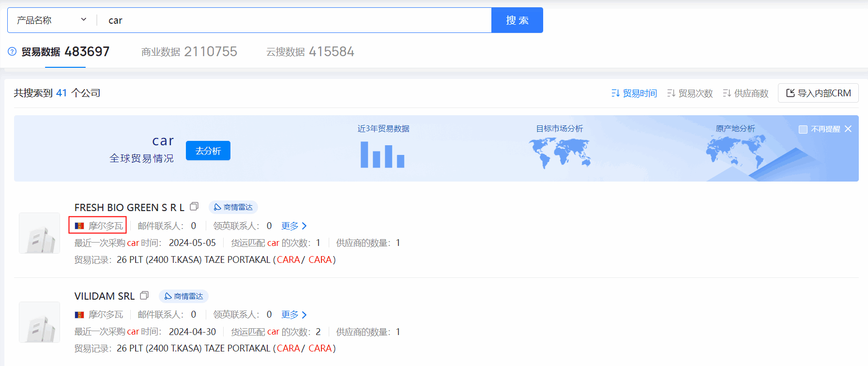The image size is (868, 366).
Task: Switch to the 商业数据 tab
Action: (189, 52)
